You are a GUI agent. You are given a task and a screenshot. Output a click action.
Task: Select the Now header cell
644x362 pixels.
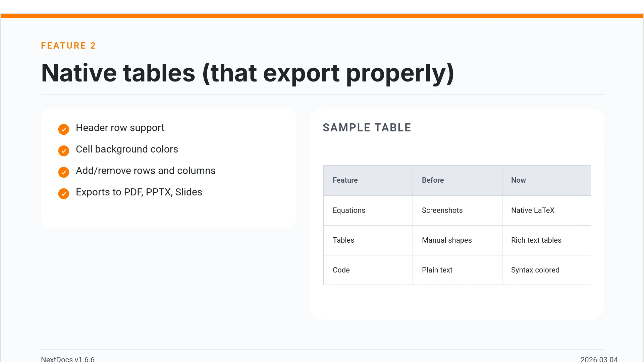[546, 180]
